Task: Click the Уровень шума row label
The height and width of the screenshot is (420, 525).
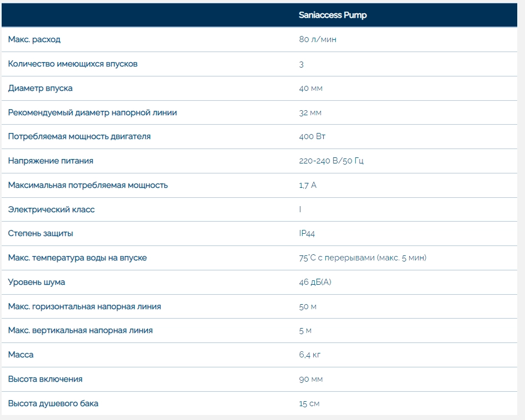Action: (x=37, y=282)
